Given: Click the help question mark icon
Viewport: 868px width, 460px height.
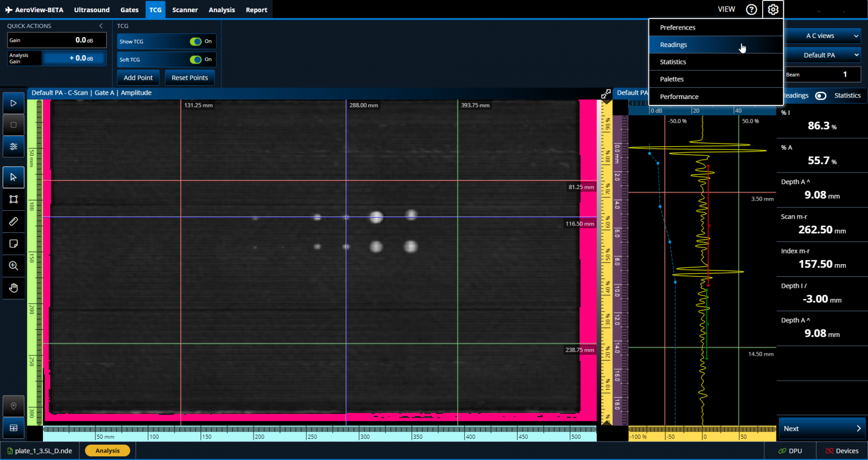Looking at the screenshot, I should [x=751, y=10].
